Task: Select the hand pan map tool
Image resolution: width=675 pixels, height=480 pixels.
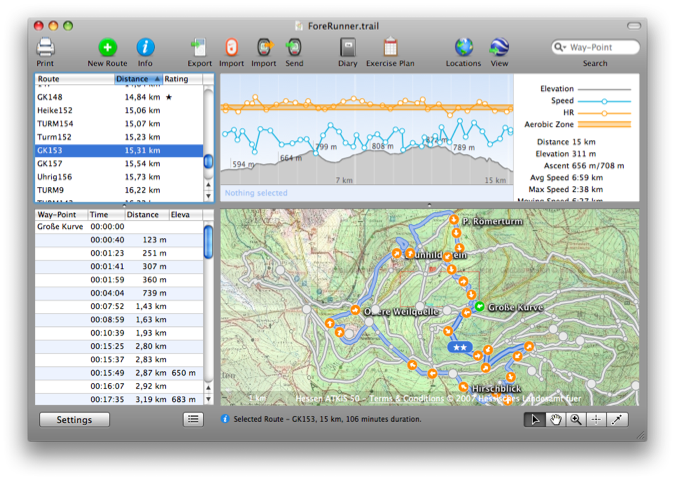Action: pyautogui.click(x=556, y=420)
